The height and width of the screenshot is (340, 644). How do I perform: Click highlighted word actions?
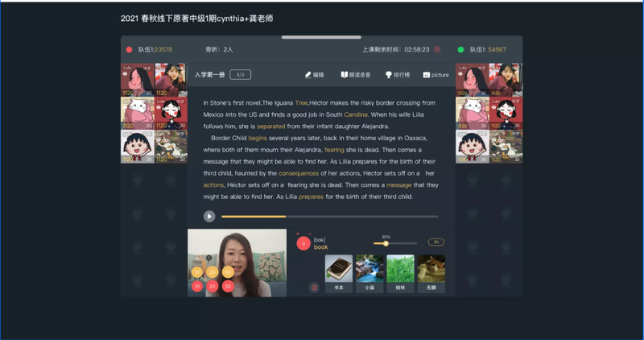213,185
